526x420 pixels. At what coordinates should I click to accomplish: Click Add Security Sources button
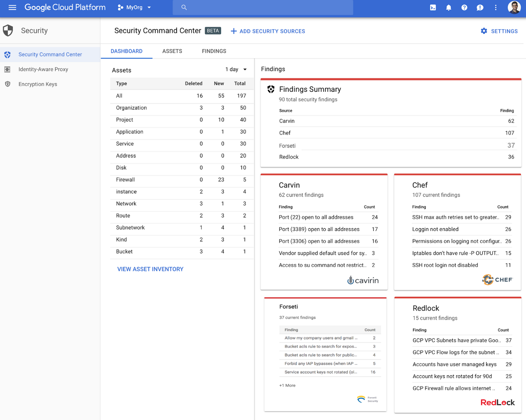pos(268,31)
